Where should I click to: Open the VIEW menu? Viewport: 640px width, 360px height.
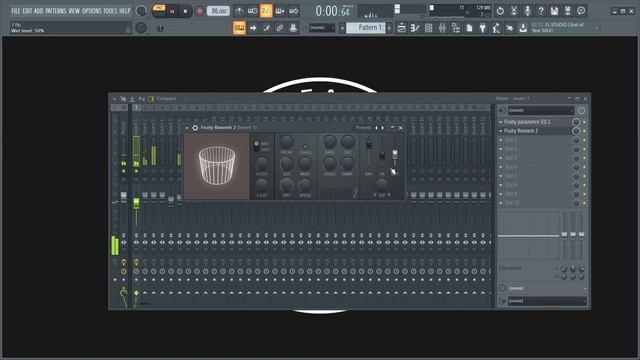[74, 11]
